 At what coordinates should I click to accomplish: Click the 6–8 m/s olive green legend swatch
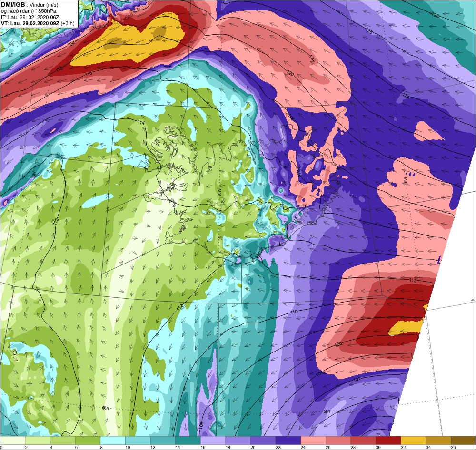[88, 440]
